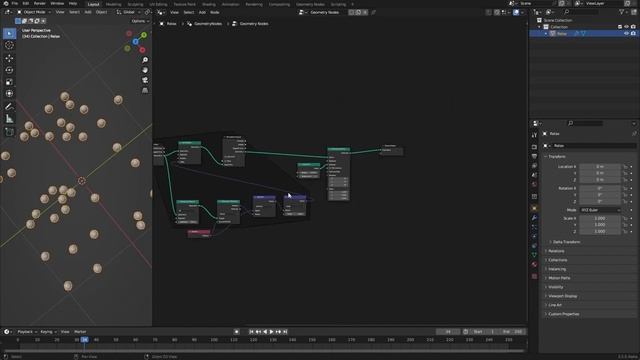
Task: Select the Select Box tool in viewport
Action: coord(9,33)
